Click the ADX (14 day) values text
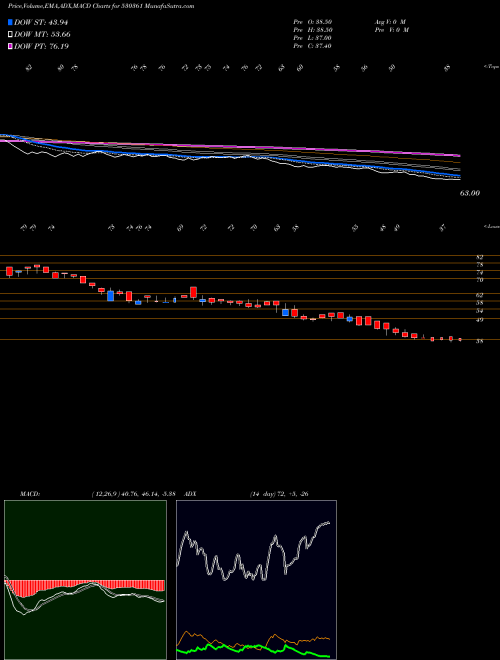The image size is (500, 660). coord(279,494)
